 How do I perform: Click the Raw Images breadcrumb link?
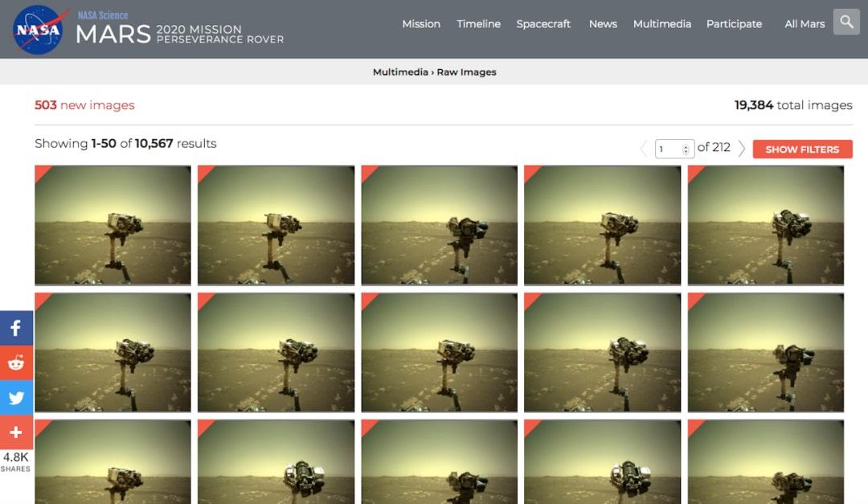pyautogui.click(x=467, y=72)
